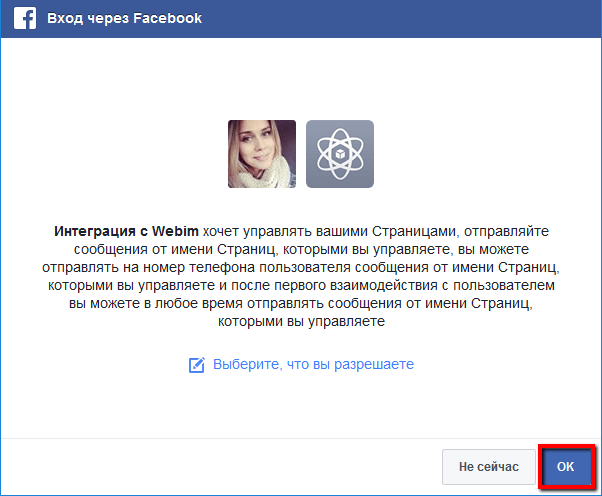Image resolution: width=602 pixels, height=496 pixels.
Task: Click the Facebook logo in header
Action: 25,18
